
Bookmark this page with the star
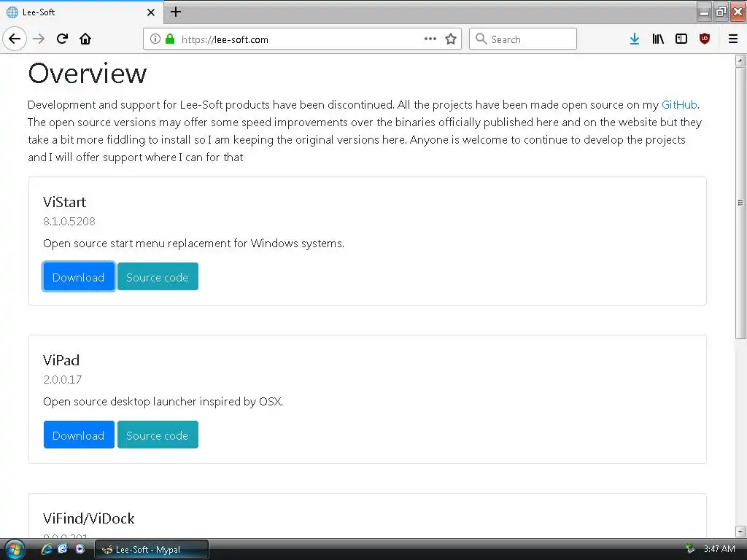click(x=451, y=39)
